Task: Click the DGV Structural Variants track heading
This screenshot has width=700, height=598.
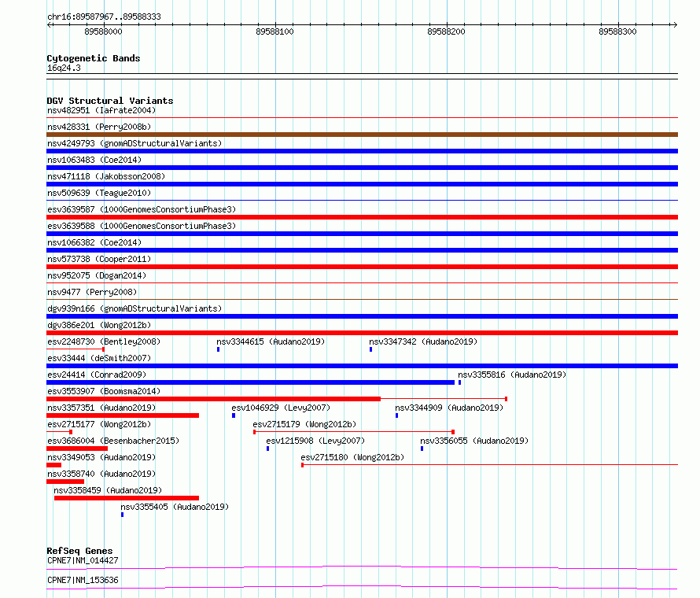Action: pos(110,101)
